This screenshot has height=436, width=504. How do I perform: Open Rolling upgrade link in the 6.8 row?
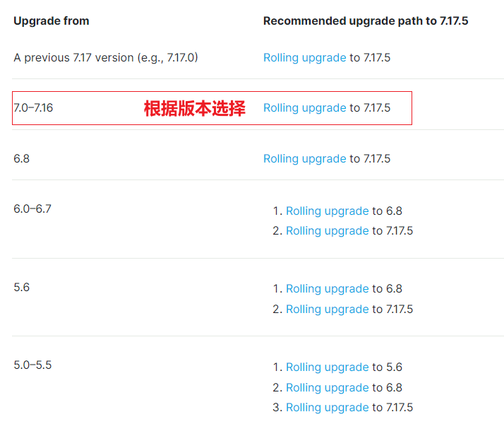[304, 159]
